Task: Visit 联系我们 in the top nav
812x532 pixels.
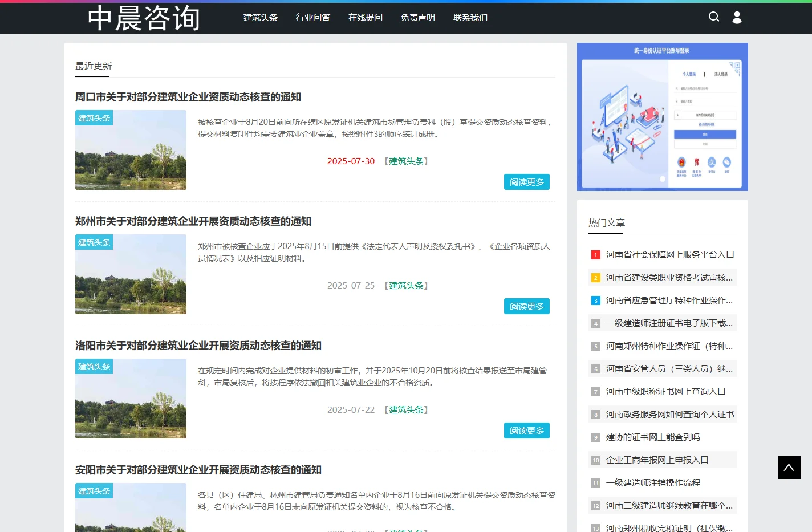Action: (x=470, y=18)
